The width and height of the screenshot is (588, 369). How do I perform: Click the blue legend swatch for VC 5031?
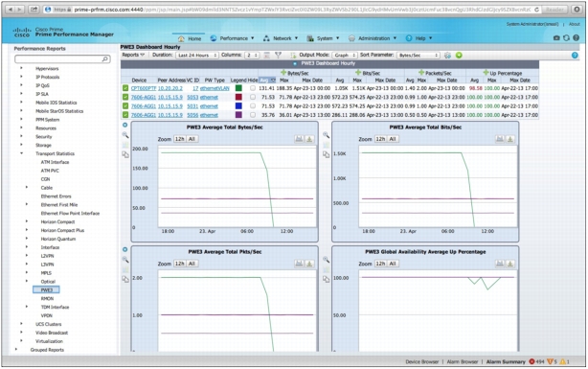[238, 105]
